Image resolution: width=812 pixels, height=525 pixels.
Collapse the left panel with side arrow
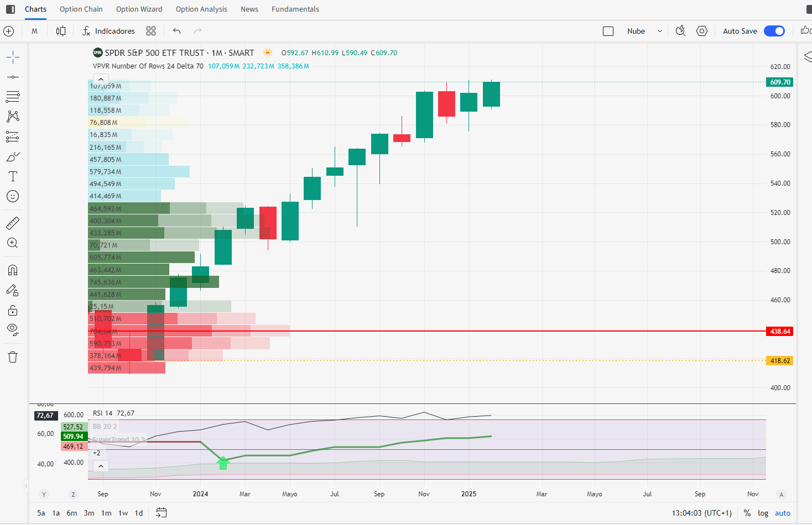(x=26, y=486)
